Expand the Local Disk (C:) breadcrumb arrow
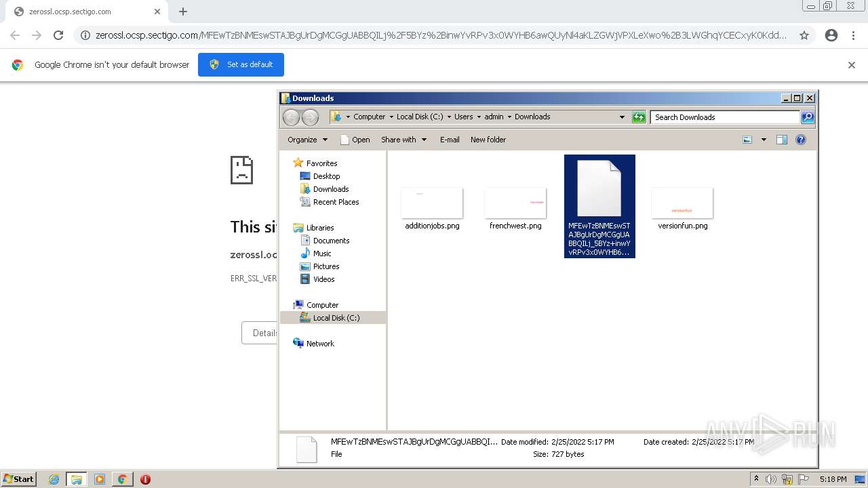868x488 pixels. [x=450, y=117]
